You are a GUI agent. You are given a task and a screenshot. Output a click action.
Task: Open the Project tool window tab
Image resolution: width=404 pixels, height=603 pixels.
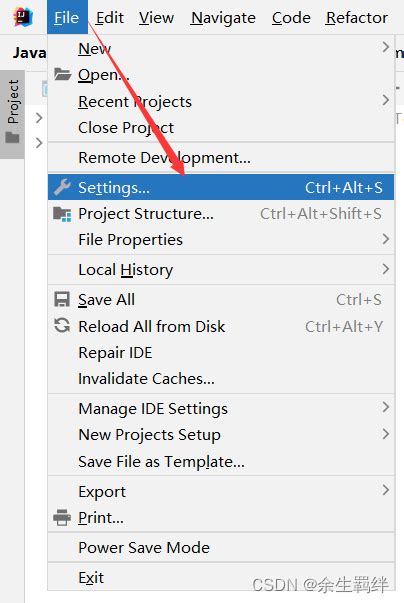coord(12,114)
